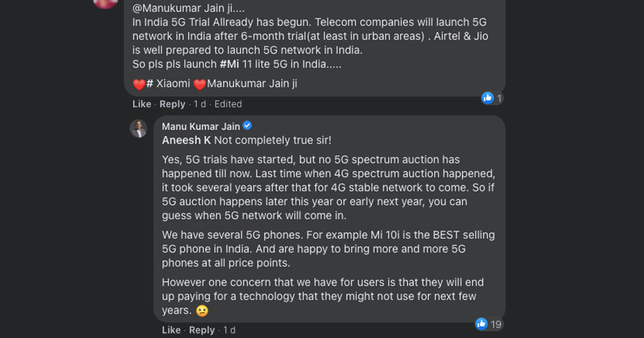Open Manu Kumar Jain's profile picture
This screenshot has height=338, width=644.
pyautogui.click(x=138, y=129)
